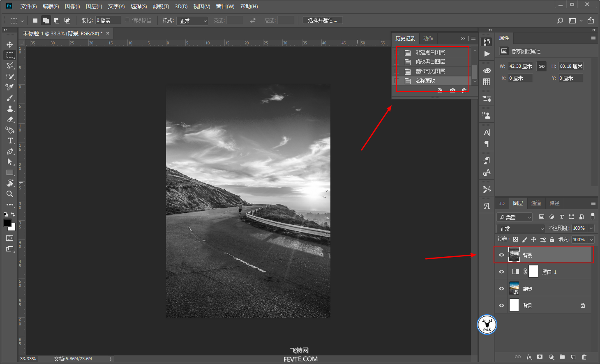The image size is (600, 364).
Task: Hide the 跑步 layer
Action: pyautogui.click(x=501, y=289)
